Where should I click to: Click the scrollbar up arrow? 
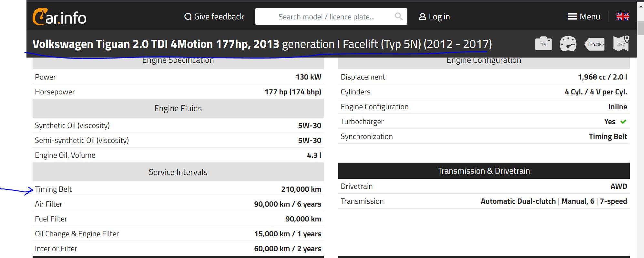click(640, 6)
